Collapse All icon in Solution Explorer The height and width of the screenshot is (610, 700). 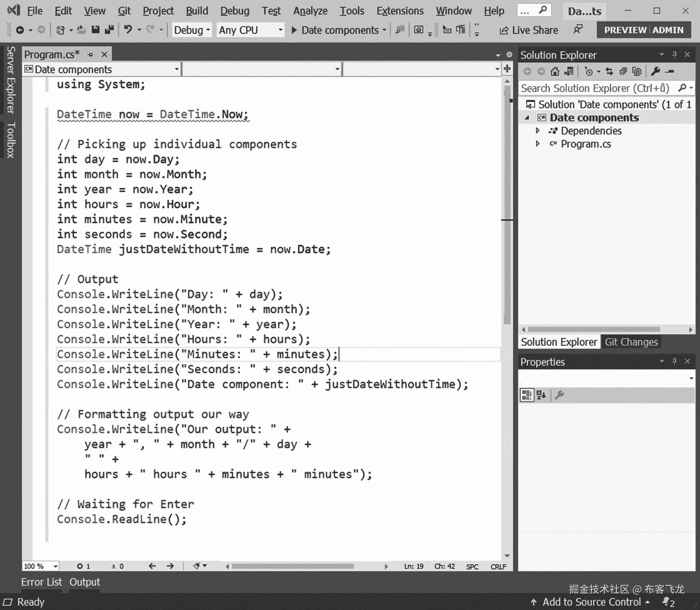coord(623,71)
